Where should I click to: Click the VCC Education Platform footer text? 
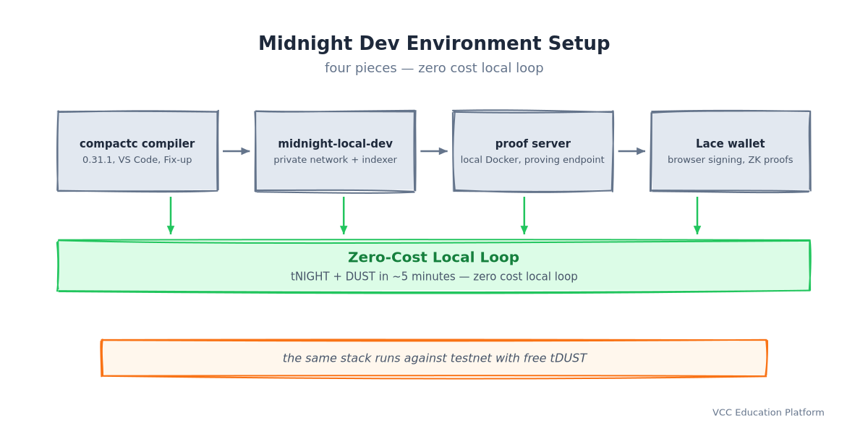click(768, 412)
